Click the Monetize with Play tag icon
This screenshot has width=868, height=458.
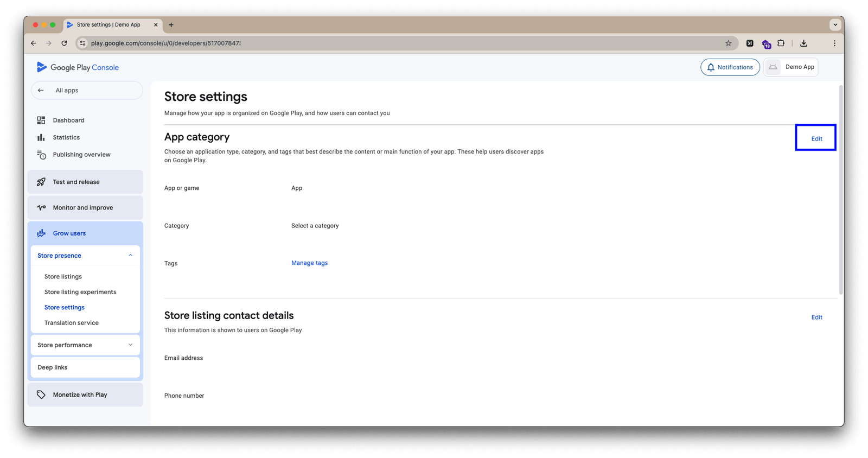click(41, 395)
